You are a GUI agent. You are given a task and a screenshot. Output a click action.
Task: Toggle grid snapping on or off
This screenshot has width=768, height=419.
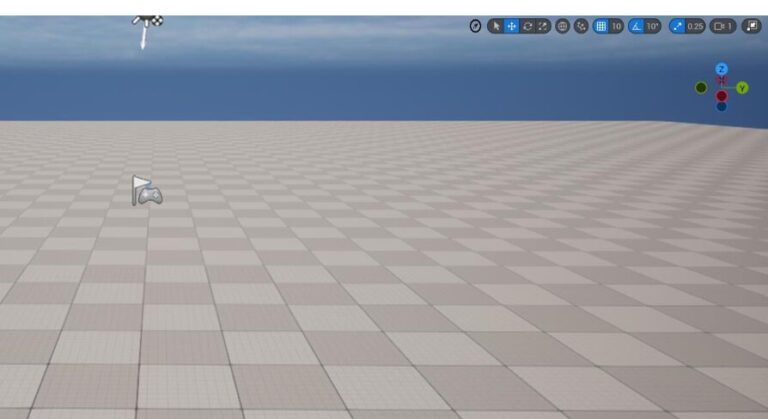600,26
